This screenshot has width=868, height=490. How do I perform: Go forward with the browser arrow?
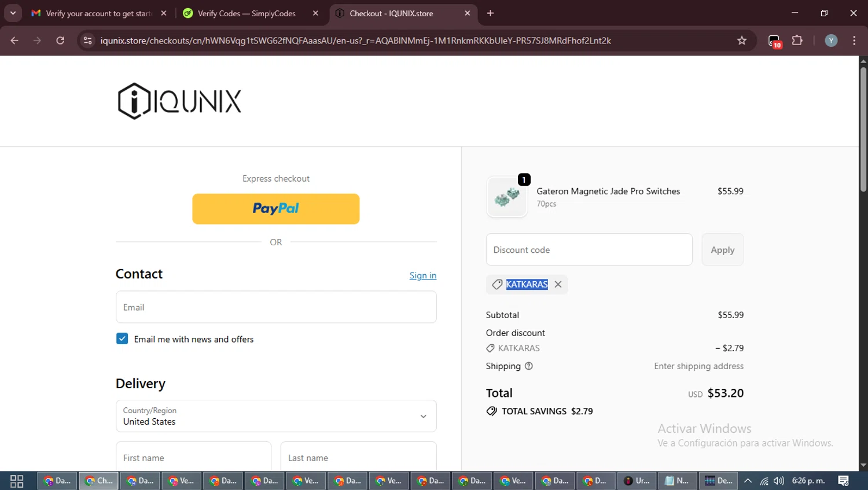[x=37, y=40]
